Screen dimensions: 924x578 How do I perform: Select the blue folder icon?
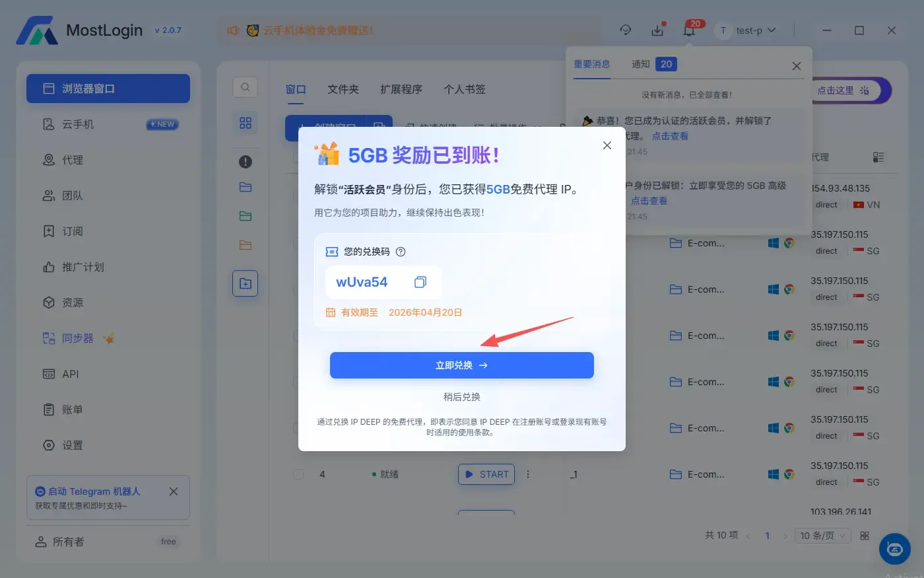tap(246, 187)
